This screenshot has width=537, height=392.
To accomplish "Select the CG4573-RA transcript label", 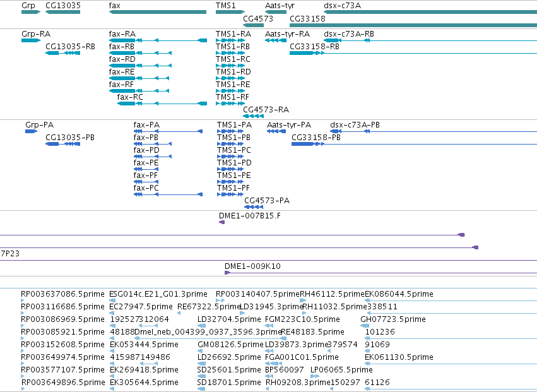I will 266,110.
